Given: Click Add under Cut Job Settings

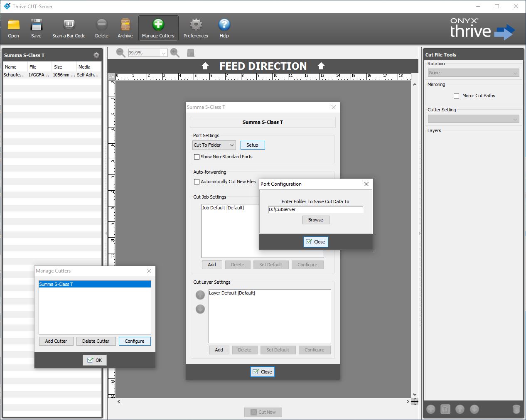Looking at the screenshot, I should click(x=212, y=265).
